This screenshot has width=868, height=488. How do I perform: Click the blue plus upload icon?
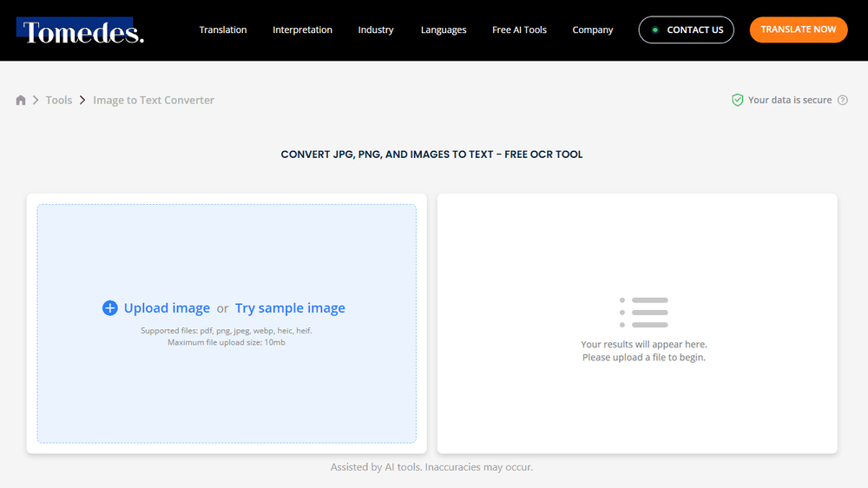[109, 308]
